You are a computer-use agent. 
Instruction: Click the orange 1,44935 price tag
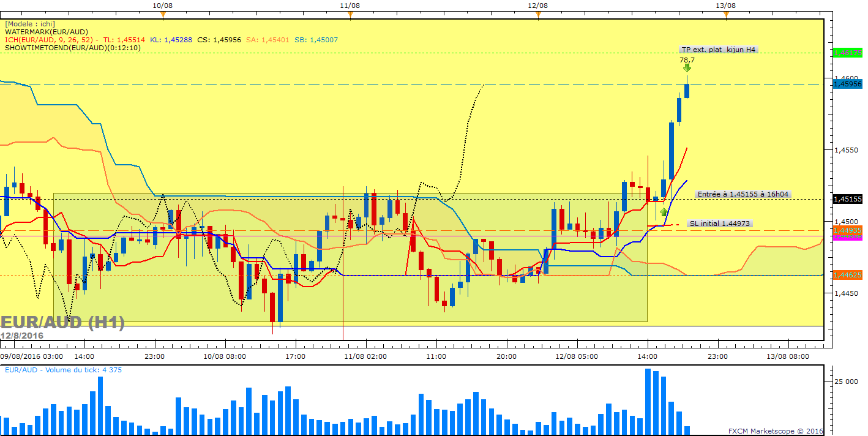tap(848, 230)
